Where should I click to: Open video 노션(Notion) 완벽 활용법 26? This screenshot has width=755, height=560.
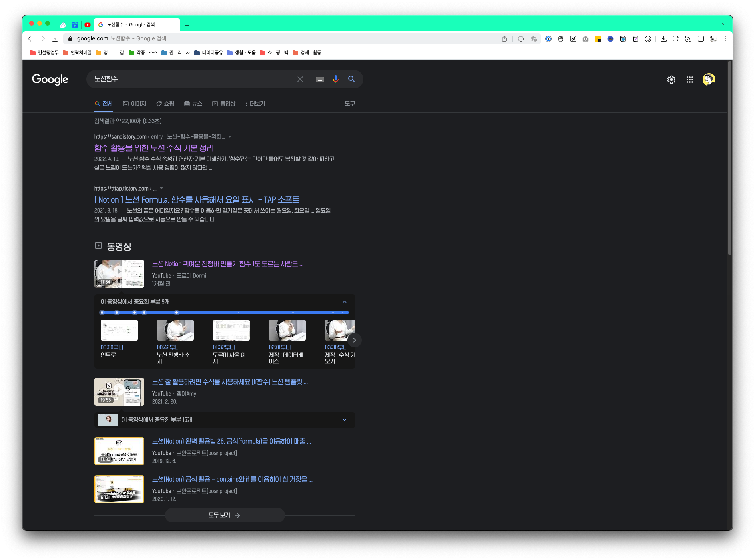[x=231, y=441]
